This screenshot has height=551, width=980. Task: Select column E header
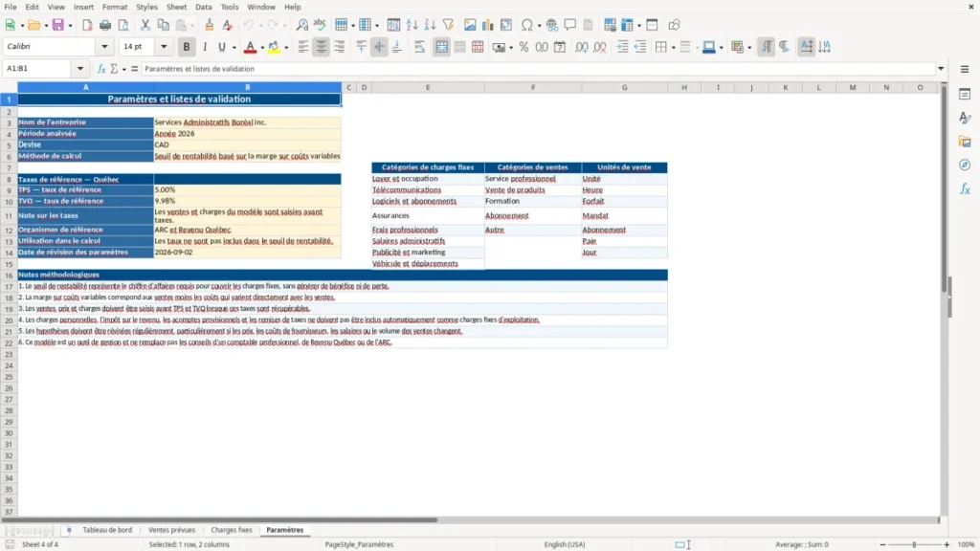coord(428,87)
